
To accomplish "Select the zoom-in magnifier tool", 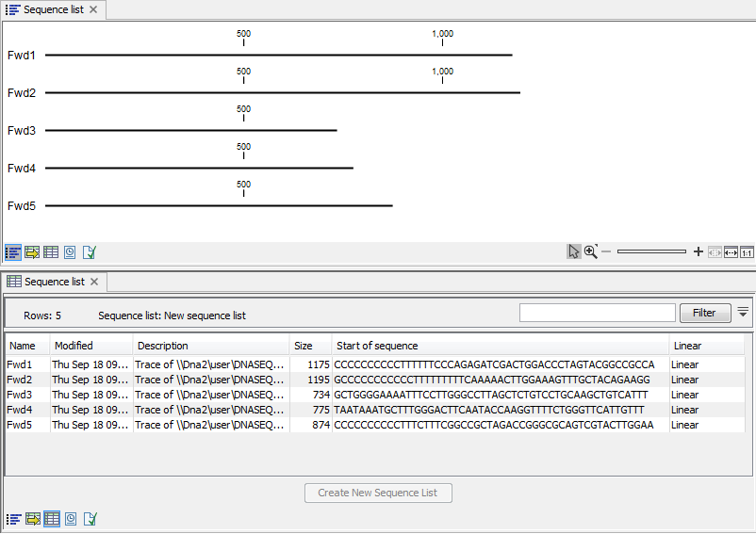I will [591, 251].
